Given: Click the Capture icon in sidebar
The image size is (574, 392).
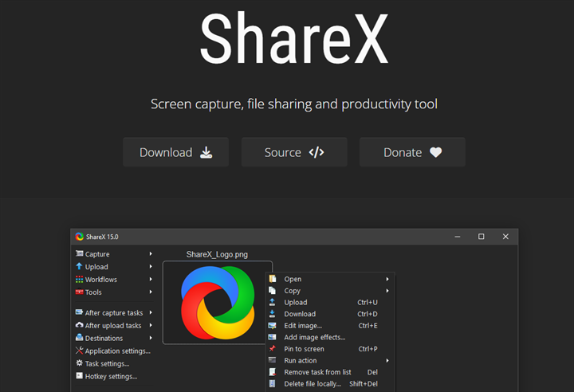Looking at the screenshot, I should [79, 254].
